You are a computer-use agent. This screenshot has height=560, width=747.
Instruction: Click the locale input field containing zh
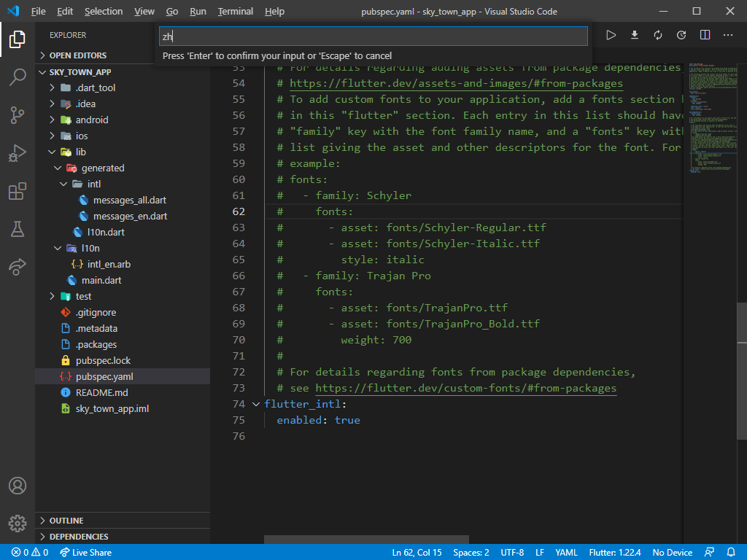tap(373, 36)
